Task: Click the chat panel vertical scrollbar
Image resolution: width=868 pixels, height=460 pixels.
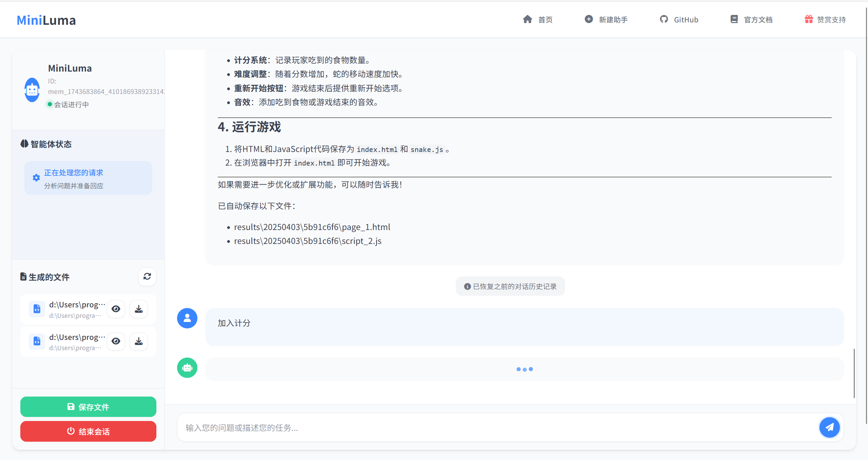Action: click(854, 373)
